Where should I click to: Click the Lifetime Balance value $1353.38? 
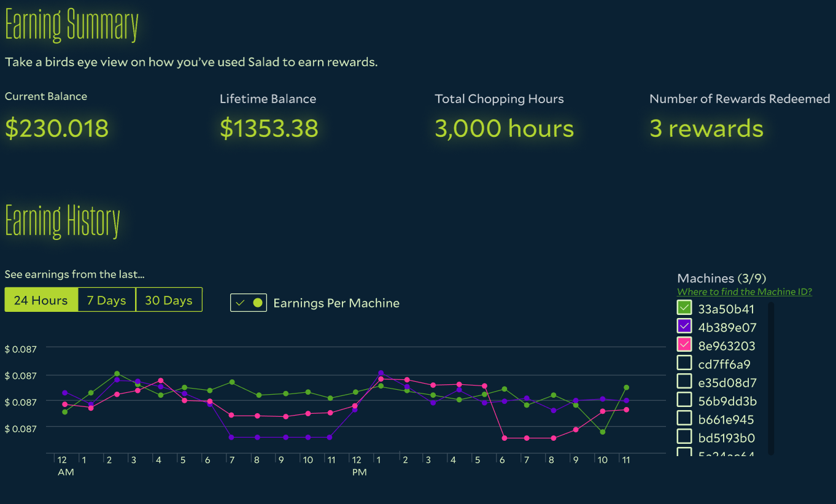click(x=269, y=128)
